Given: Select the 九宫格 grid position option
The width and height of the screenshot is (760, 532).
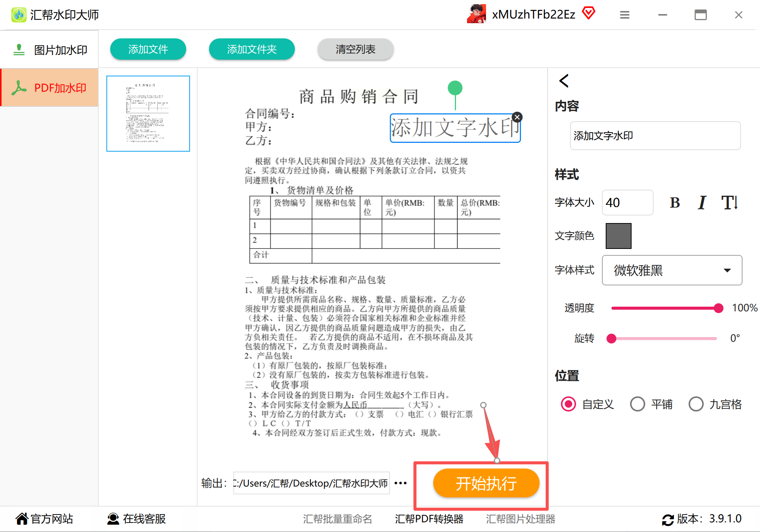Looking at the screenshot, I should [x=696, y=404].
